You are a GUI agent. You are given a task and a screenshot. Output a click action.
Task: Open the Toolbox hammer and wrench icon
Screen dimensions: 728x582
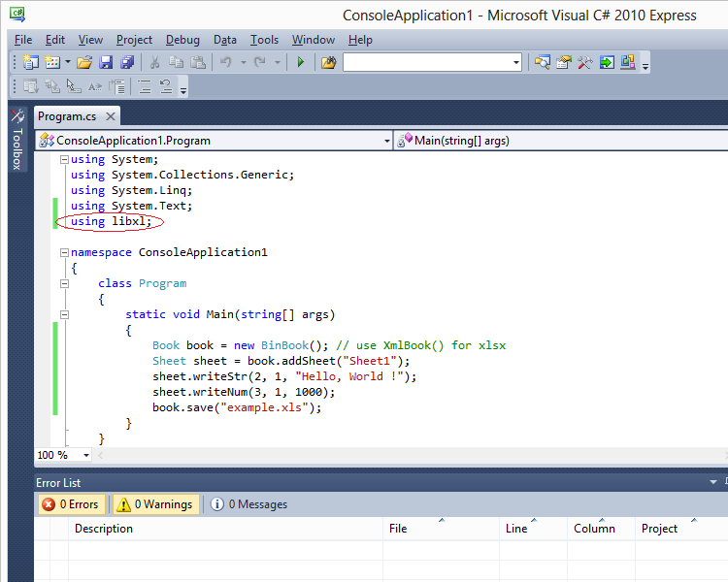click(x=585, y=62)
